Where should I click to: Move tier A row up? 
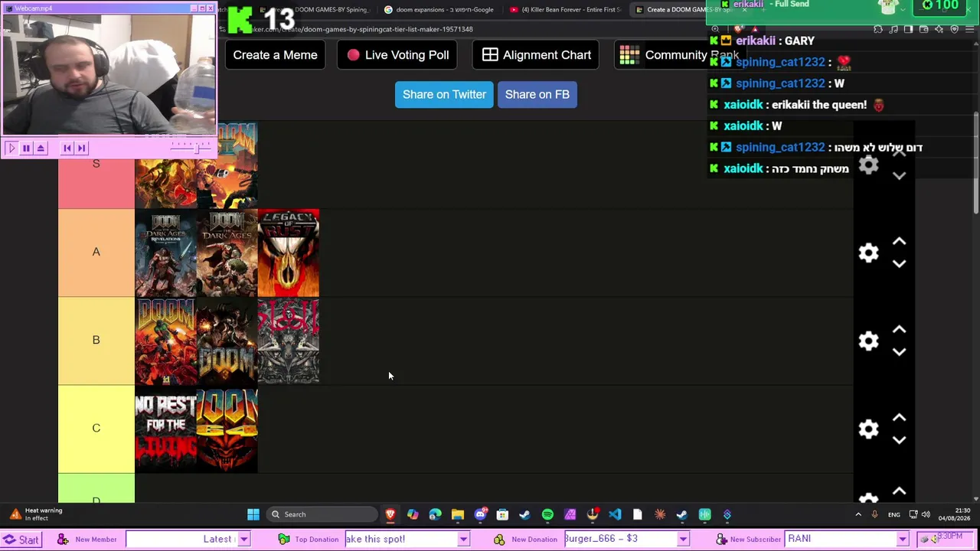899,242
